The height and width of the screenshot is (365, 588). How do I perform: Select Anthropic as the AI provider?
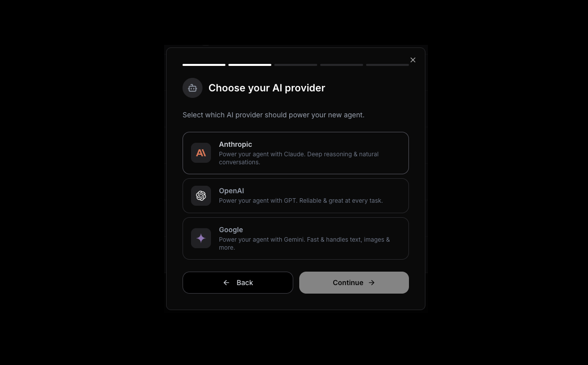click(296, 153)
